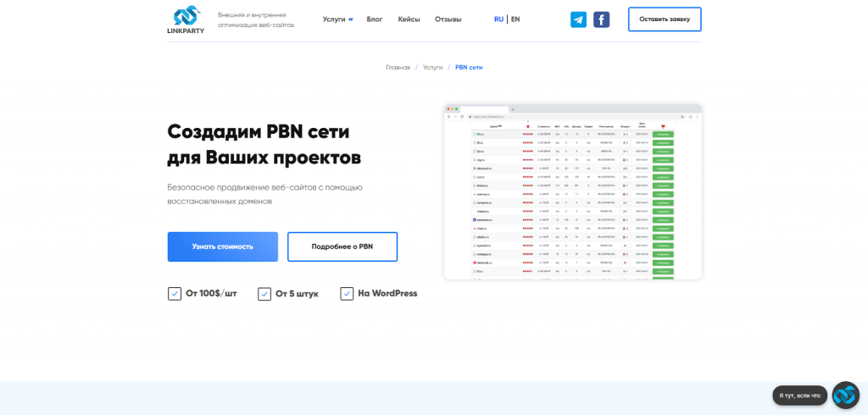Click the "От 100$/шт" checkmark icon
Viewport: 868px width, 415px height.
click(x=175, y=294)
